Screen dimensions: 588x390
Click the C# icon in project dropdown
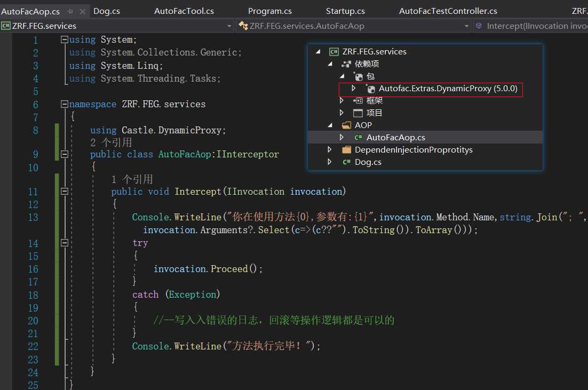6,26
